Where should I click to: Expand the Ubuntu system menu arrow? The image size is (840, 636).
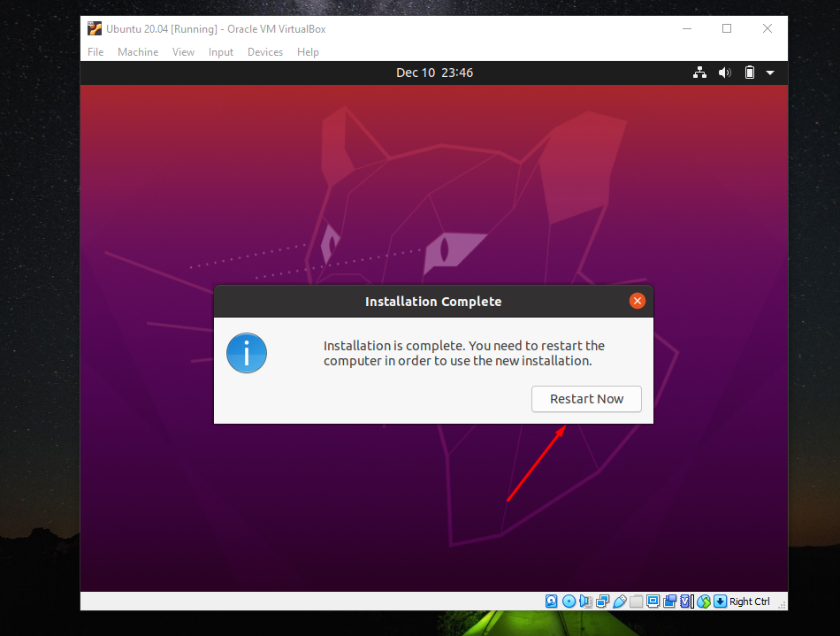coord(770,73)
